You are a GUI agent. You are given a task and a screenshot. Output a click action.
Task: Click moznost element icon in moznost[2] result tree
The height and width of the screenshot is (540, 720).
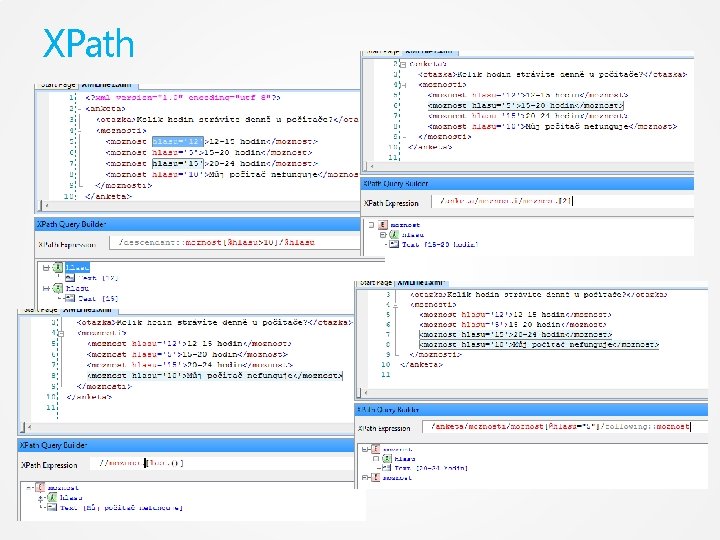pyautogui.click(x=382, y=225)
